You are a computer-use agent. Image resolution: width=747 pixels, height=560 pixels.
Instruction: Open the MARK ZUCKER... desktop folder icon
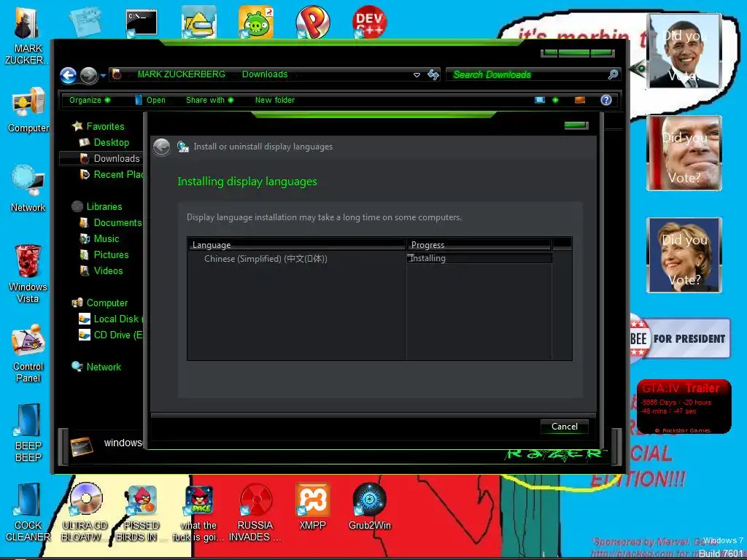point(27,36)
